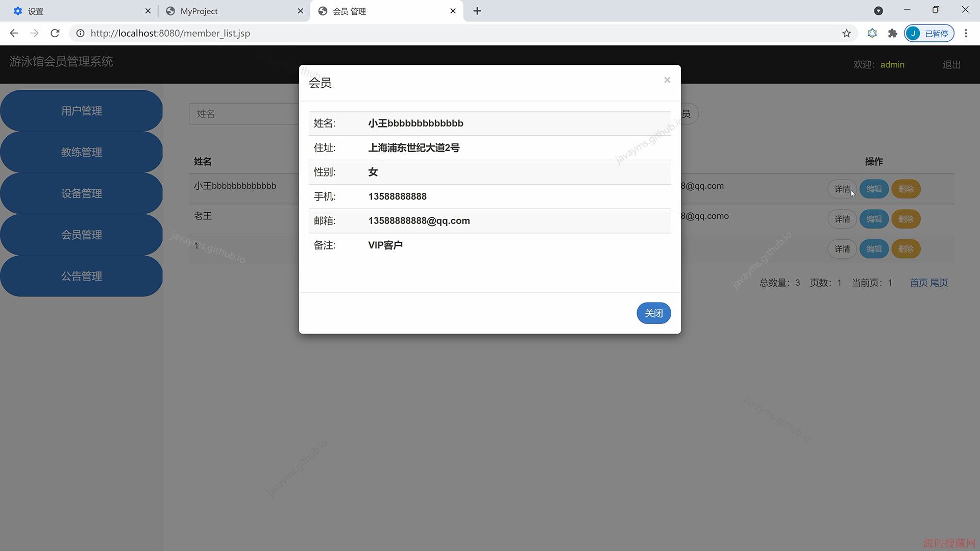Image resolution: width=980 pixels, height=551 pixels.
Task: Open Chrome three-dot menu
Action: (966, 34)
